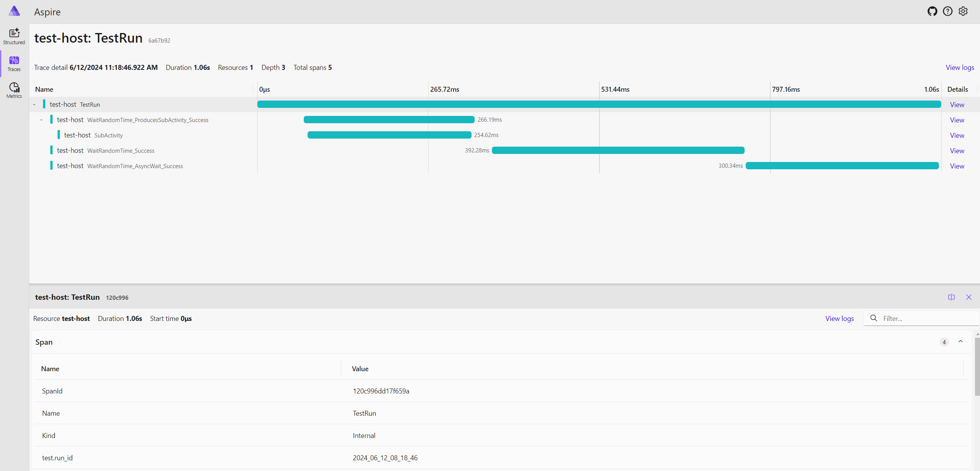Select the WaitRandomTime_AsyncWait_Success span row
980x471 pixels.
click(504, 166)
